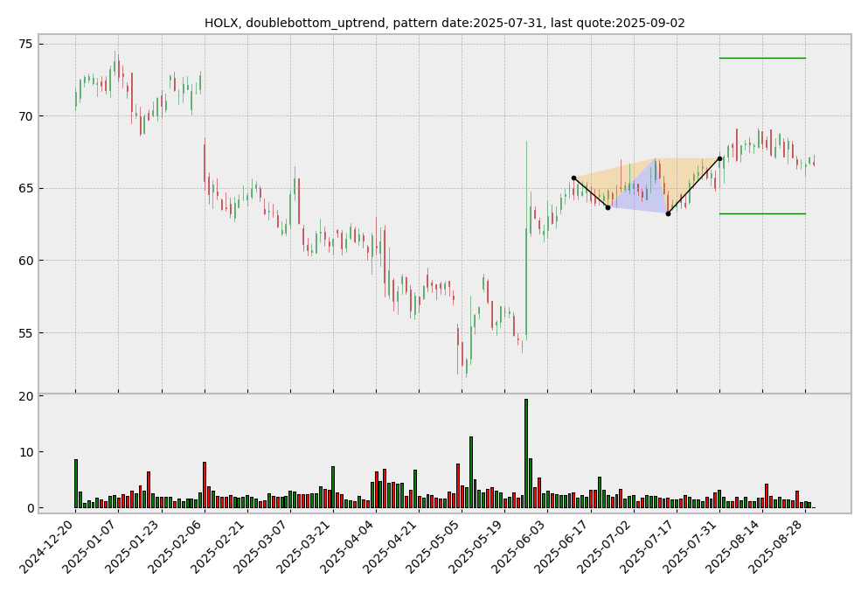The height and width of the screenshot is (593, 868).
Task: Select the 2025-01-07 date label
Action: [91, 547]
